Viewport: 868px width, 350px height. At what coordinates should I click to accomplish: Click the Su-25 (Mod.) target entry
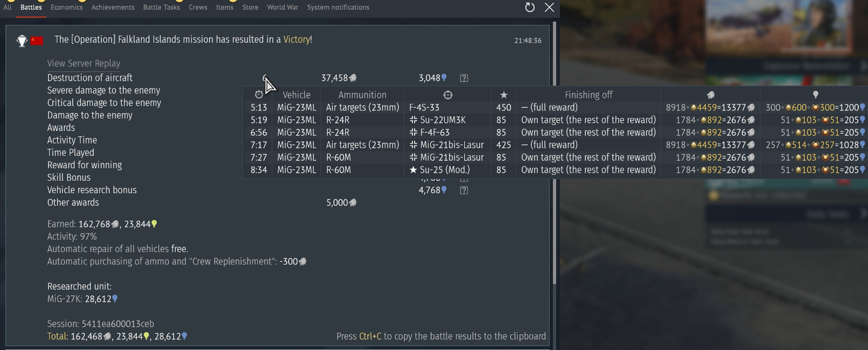pos(440,170)
